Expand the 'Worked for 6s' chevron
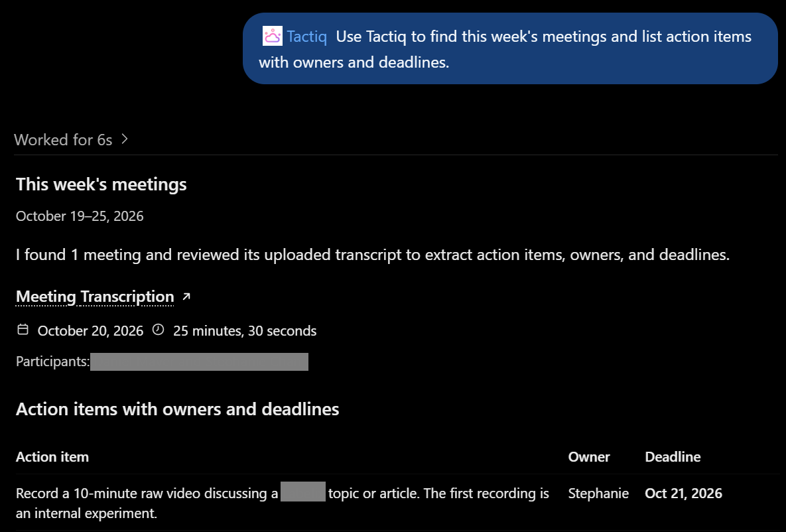Screen dimensions: 786x532 [x=125, y=139]
